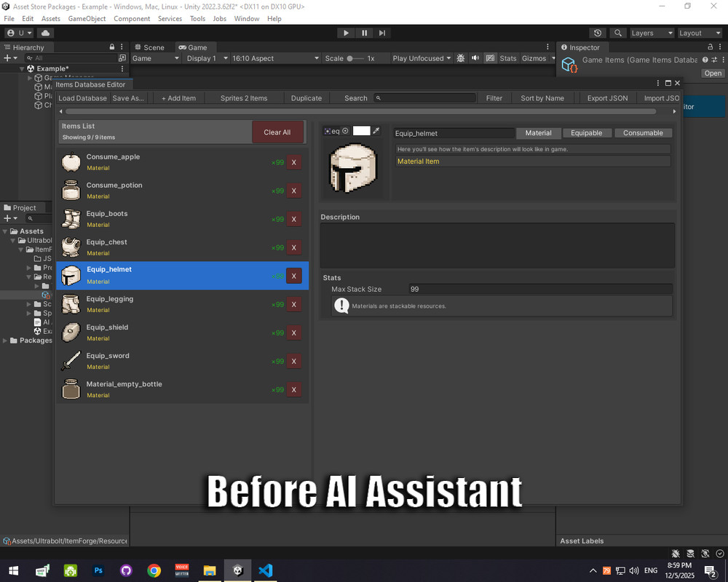
Task: Click the Clear All button
Action: (278, 132)
